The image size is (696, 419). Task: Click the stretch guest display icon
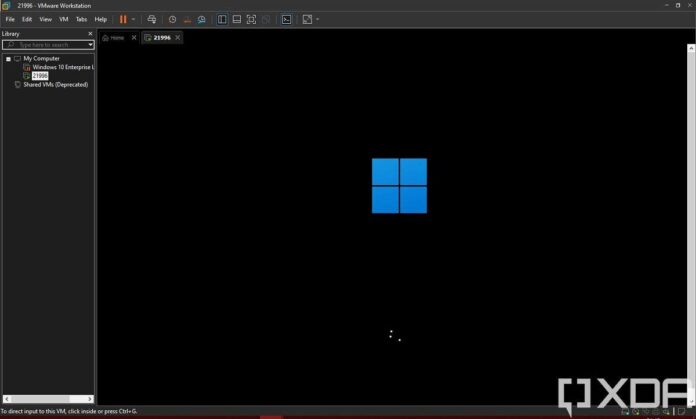307,19
